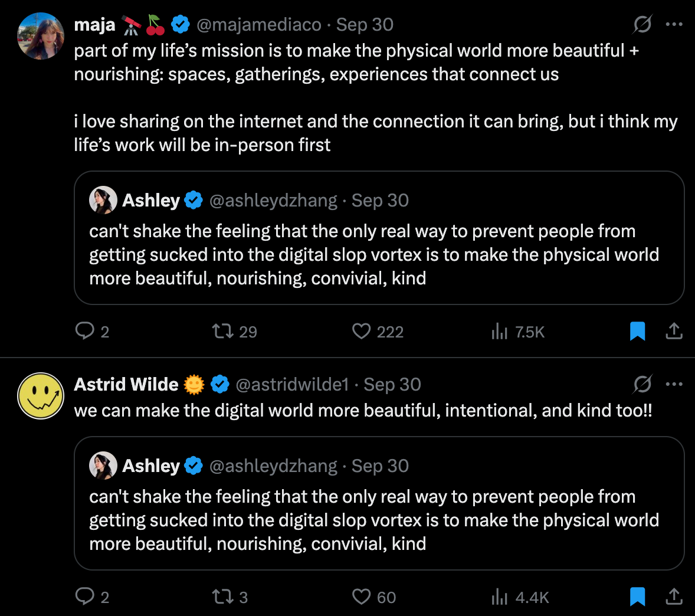Repost maja's tweet with 29 reposts
This screenshot has width=695, height=616.
coord(224,331)
